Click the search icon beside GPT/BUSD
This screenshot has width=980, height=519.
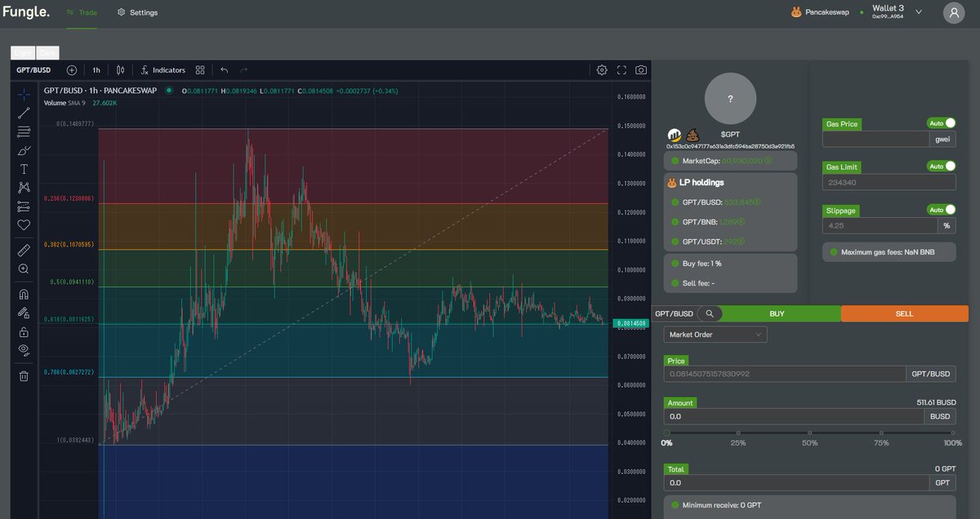[710, 313]
